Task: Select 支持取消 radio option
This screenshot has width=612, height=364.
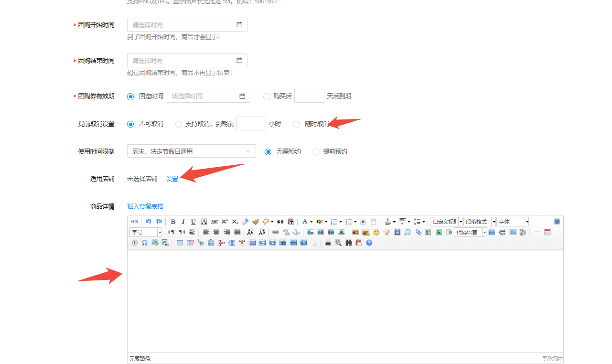Action: [179, 124]
